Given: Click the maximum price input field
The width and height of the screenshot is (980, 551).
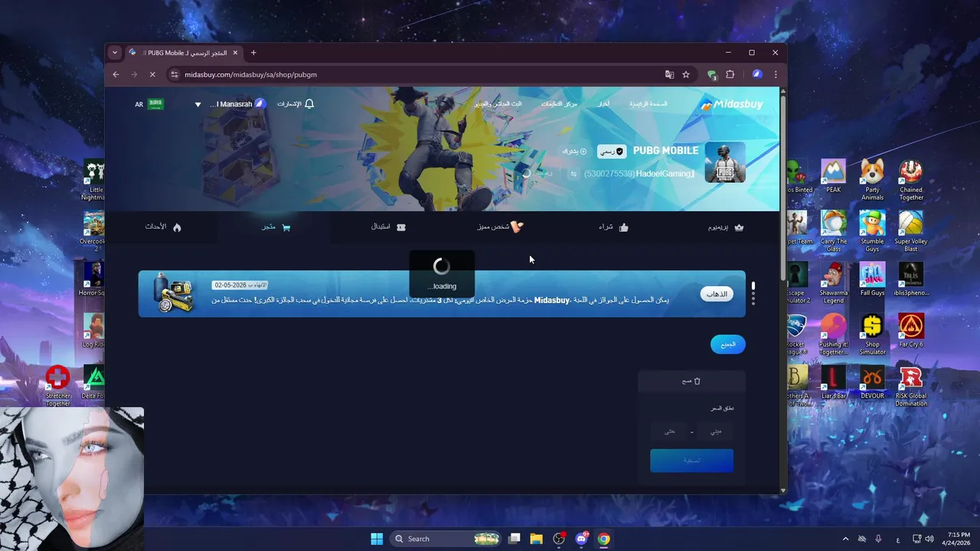Looking at the screenshot, I should pyautogui.click(x=669, y=432).
